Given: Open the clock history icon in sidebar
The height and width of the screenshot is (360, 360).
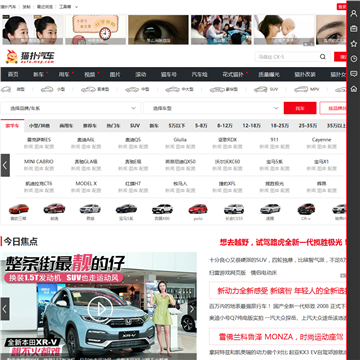Looking at the screenshot, I should [354, 59].
